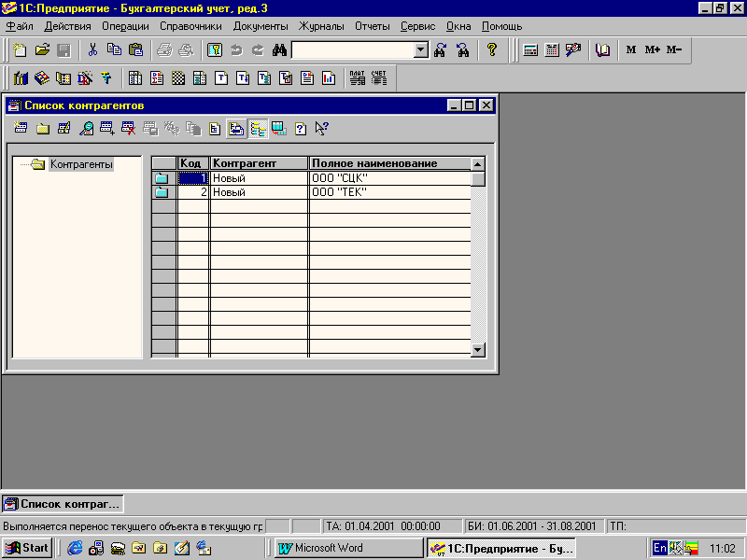Click the M- memory subtract button

(x=674, y=50)
